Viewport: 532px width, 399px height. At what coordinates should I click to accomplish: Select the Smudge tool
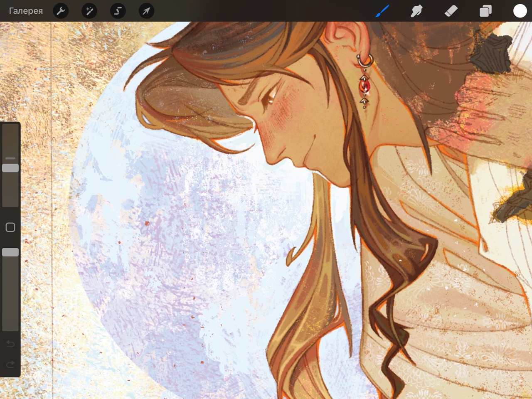pos(416,11)
